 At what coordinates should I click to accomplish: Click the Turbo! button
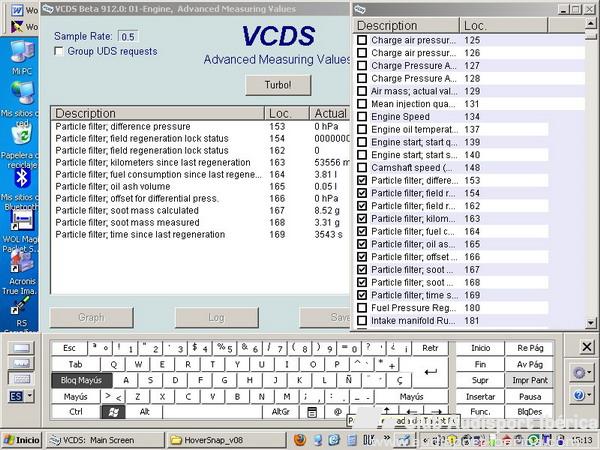(x=278, y=85)
